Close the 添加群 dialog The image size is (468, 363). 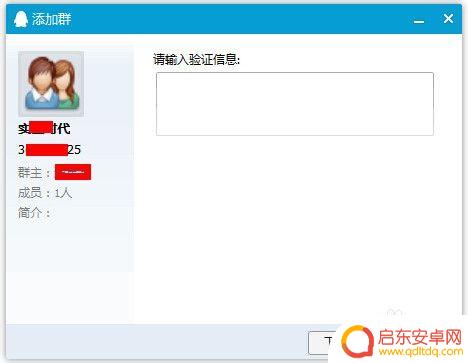point(448,18)
